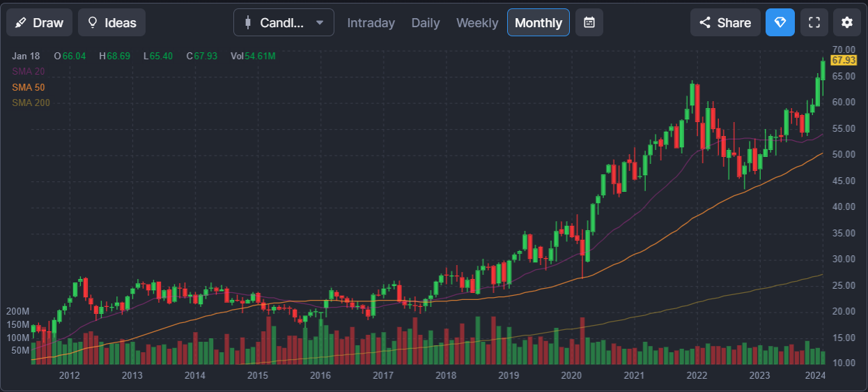Click the SMA 50 indicator label
This screenshot has width=868, height=392.
pyautogui.click(x=29, y=87)
